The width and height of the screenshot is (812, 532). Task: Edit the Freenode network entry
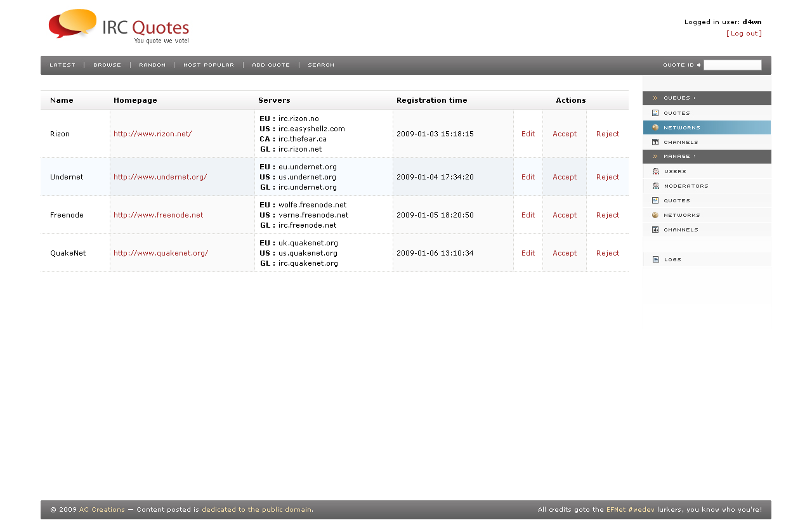[528, 215]
